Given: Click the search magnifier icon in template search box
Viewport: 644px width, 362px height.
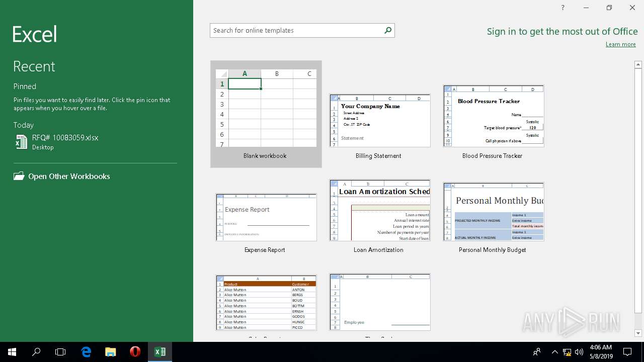Looking at the screenshot, I should 388,30.
